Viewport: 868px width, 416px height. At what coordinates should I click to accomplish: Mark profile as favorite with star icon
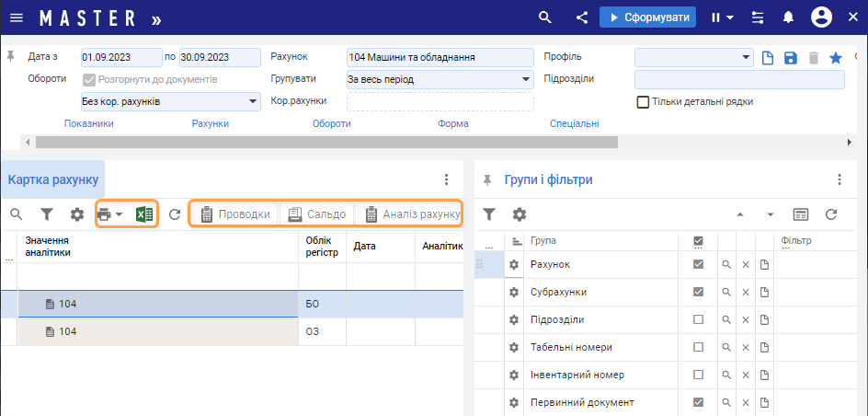coord(836,58)
